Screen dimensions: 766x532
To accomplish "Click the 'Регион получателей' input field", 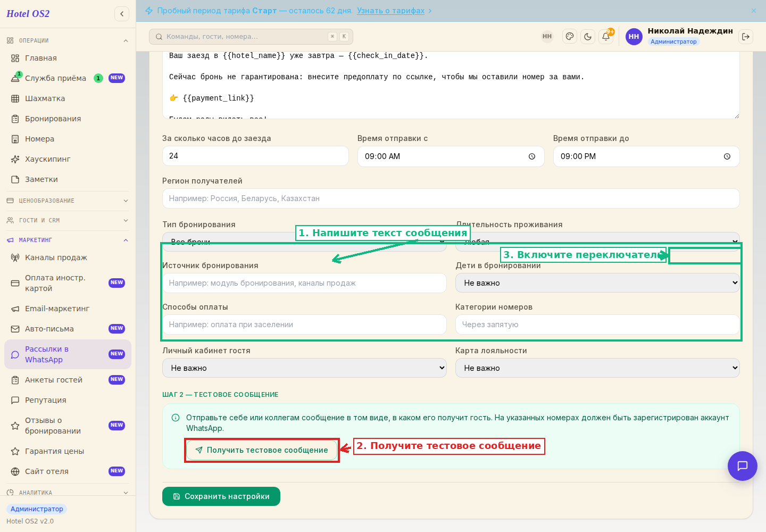I will click(x=451, y=198).
